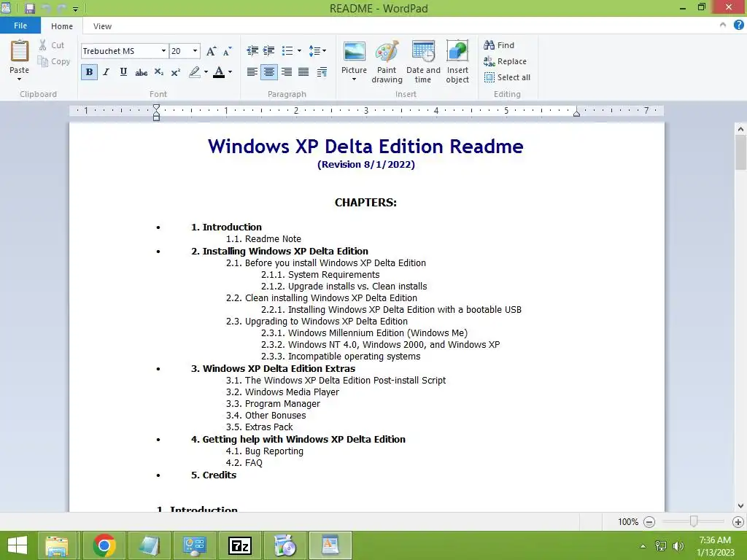Open File Explorer from taskbar
747x560 pixels.
57,545
